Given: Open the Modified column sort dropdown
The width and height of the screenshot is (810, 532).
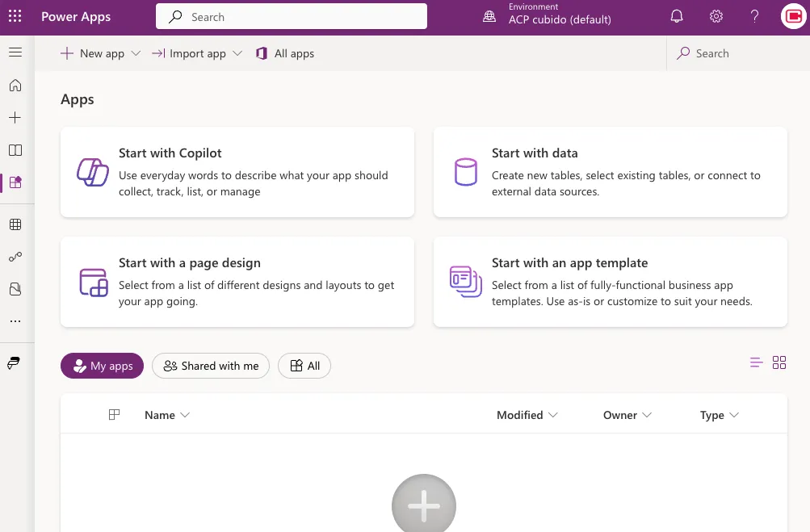Looking at the screenshot, I should click(x=553, y=415).
